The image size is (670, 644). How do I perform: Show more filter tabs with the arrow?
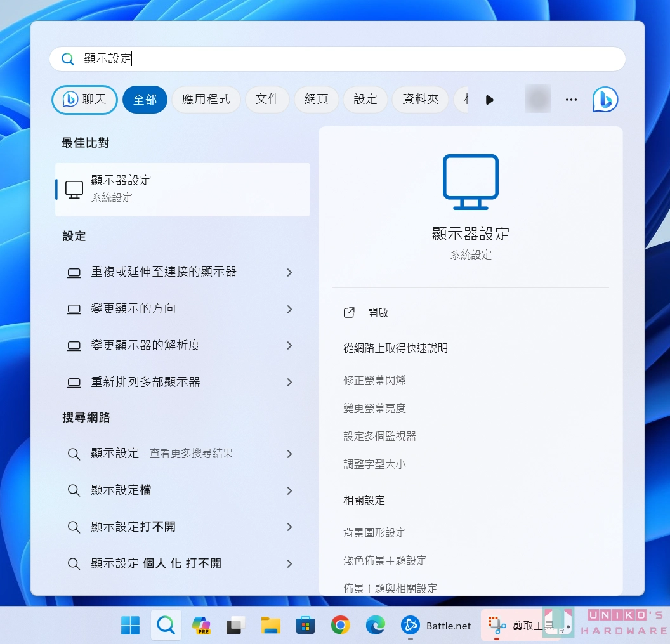tap(490, 100)
